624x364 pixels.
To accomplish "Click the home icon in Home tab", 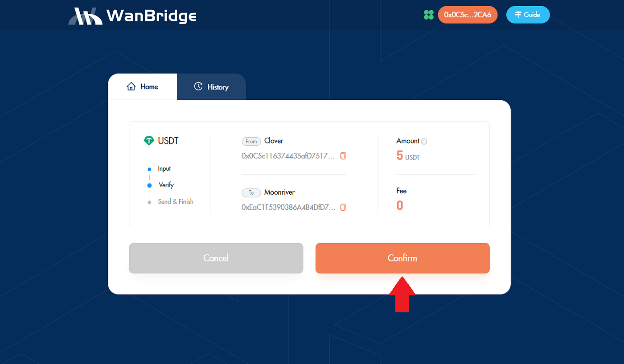I will (131, 87).
